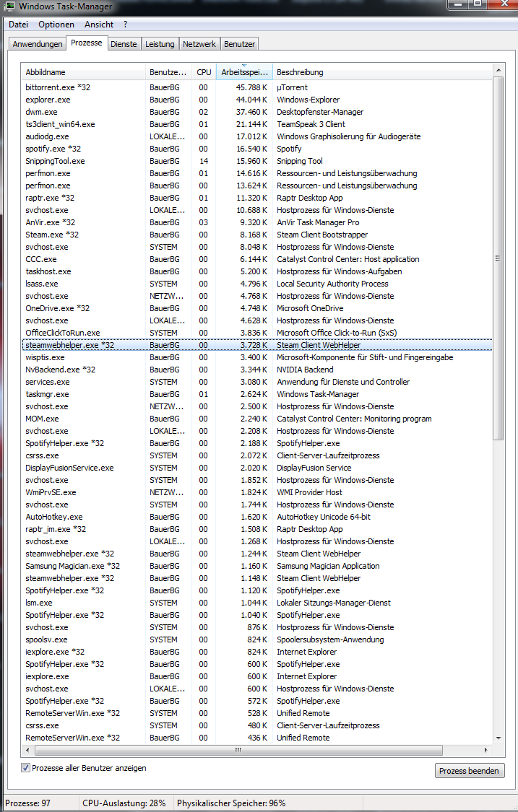Select csrss.exe row with 480 K

(256, 725)
